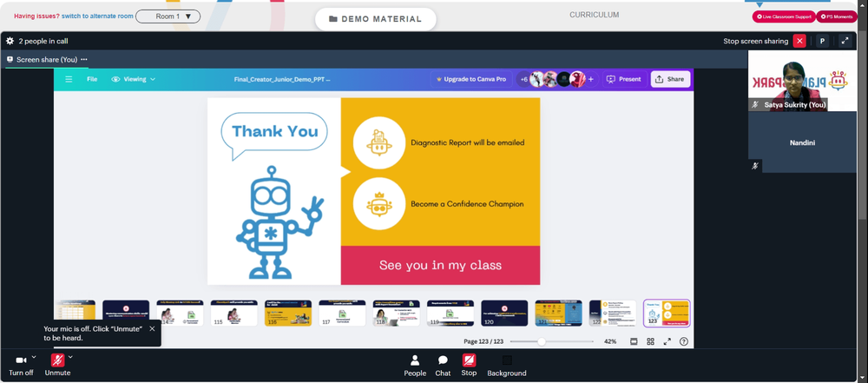Click Diagnostic Report robot icon on slide
This screenshot has width=868, height=383.
coord(379,143)
